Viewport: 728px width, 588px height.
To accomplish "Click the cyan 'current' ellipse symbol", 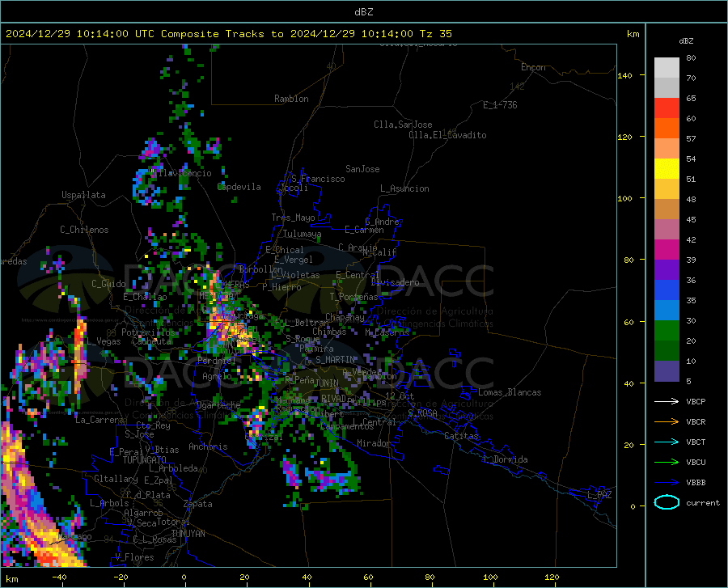I will 667,502.
